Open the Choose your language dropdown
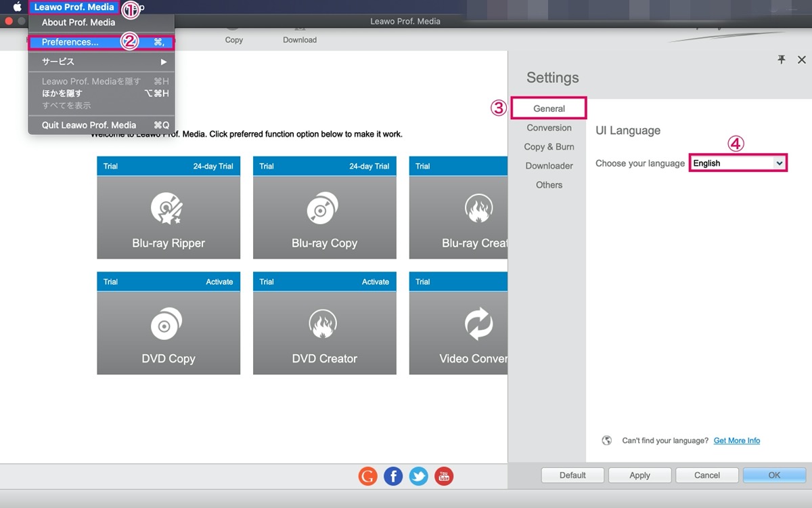This screenshot has width=812, height=508. 738,163
